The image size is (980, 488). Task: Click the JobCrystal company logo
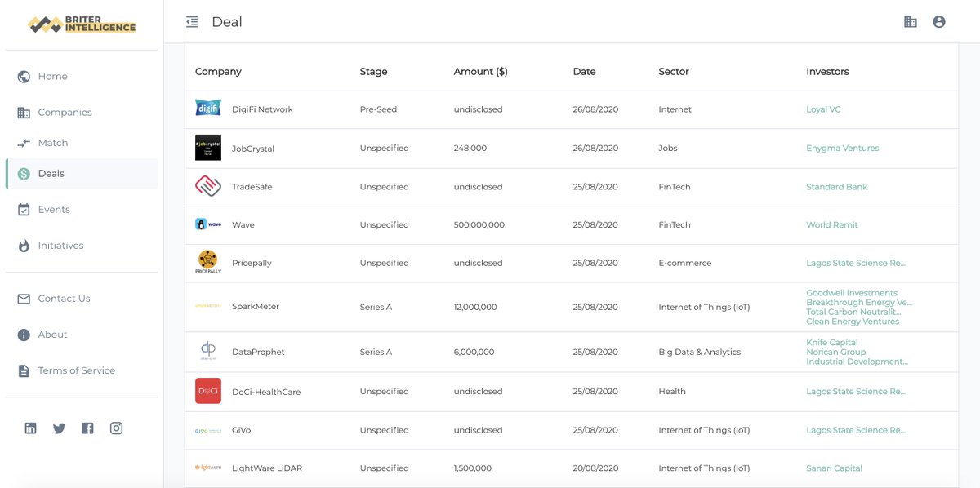(208, 148)
